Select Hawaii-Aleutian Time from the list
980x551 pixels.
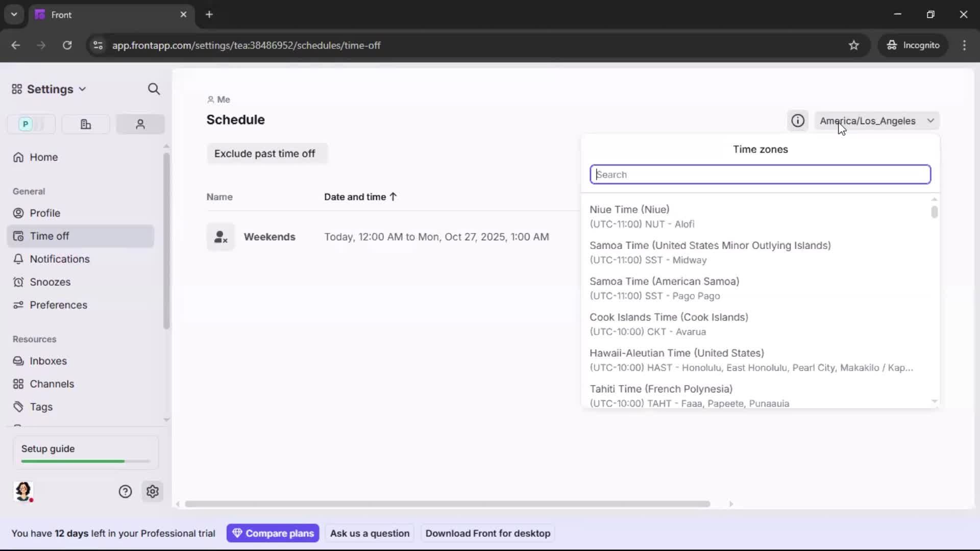click(x=715, y=360)
